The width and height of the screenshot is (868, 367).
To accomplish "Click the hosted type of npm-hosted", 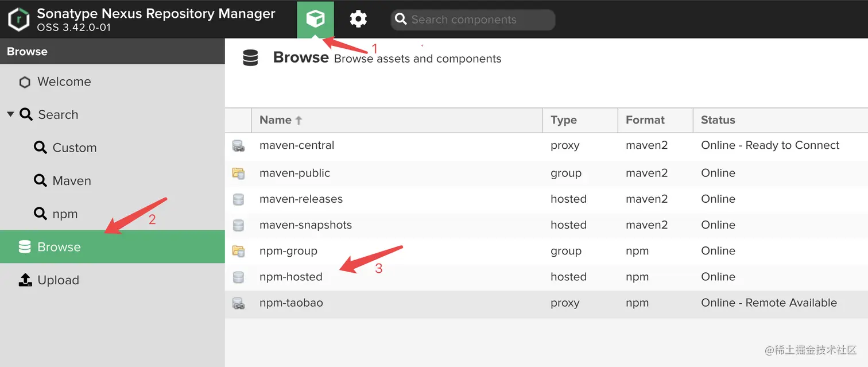I will point(568,277).
